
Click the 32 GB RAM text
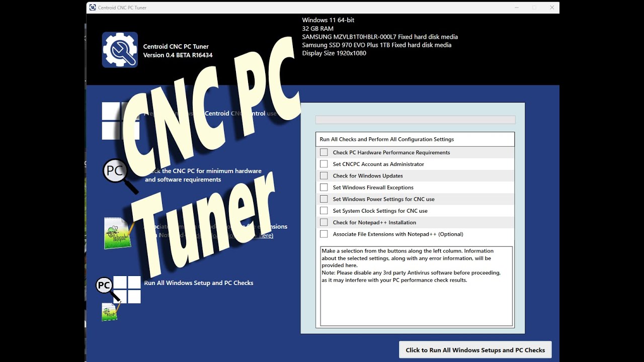point(317,29)
